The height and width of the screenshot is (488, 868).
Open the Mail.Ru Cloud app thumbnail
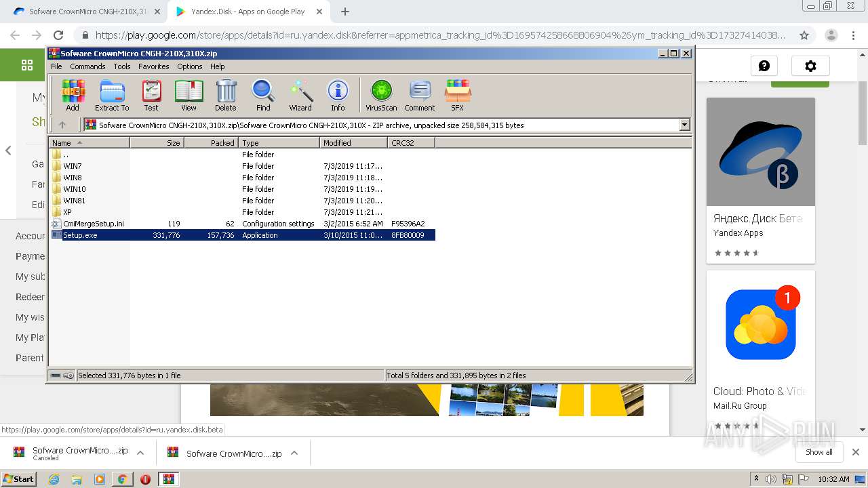pyautogui.click(x=761, y=325)
